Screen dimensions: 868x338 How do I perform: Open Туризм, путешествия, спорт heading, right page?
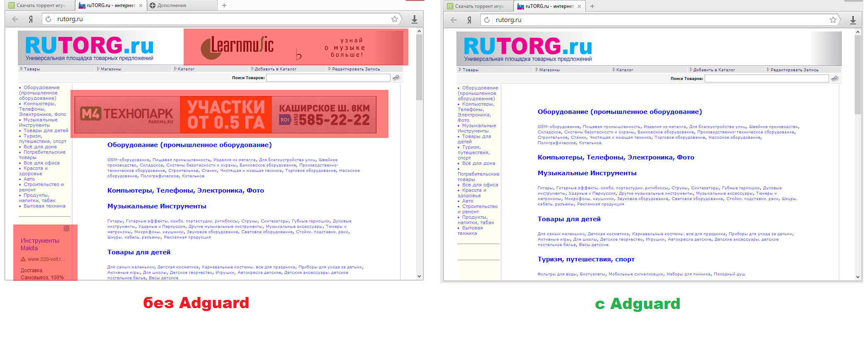coord(586,259)
